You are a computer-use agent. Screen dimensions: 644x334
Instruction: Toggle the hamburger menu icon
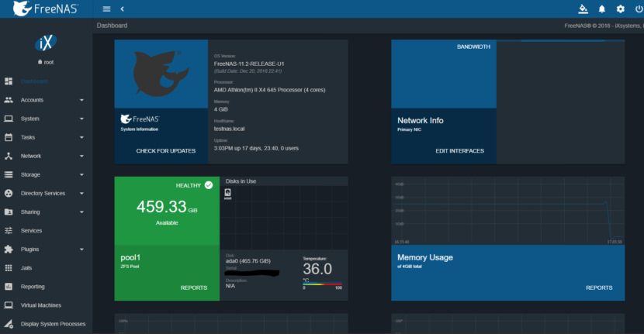coord(106,9)
